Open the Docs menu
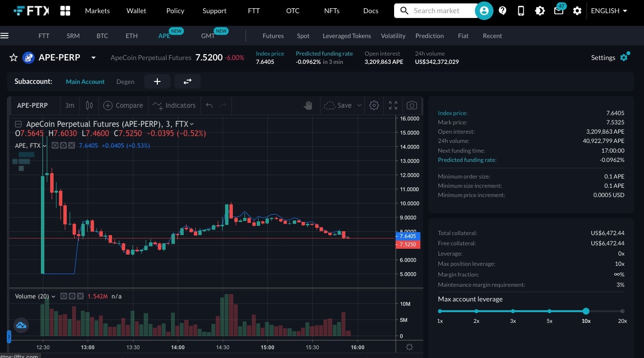644x358 pixels. [371, 11]
